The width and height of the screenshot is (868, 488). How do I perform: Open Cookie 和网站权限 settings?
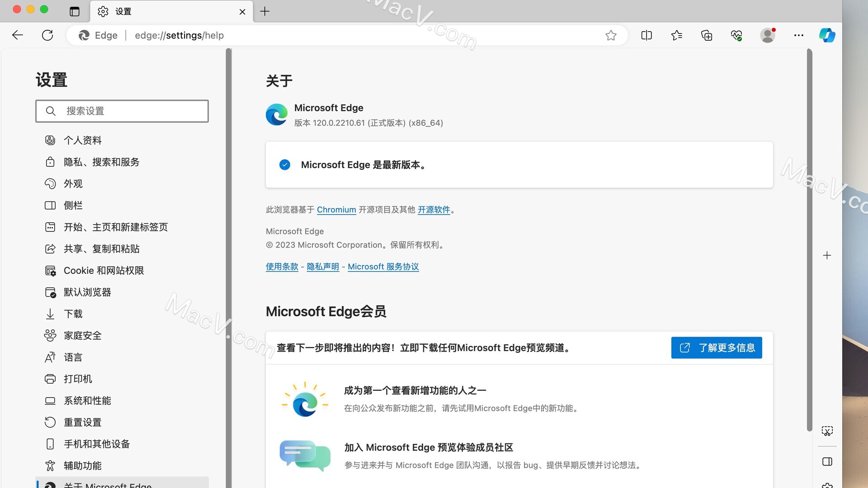pyautogui.click(x=122, y=270)
